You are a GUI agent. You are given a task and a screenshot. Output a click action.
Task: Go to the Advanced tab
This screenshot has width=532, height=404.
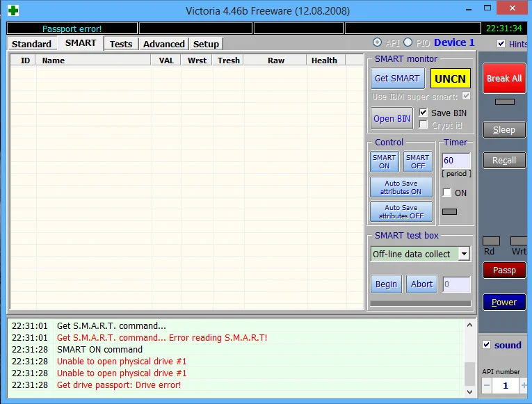(163, 44)
